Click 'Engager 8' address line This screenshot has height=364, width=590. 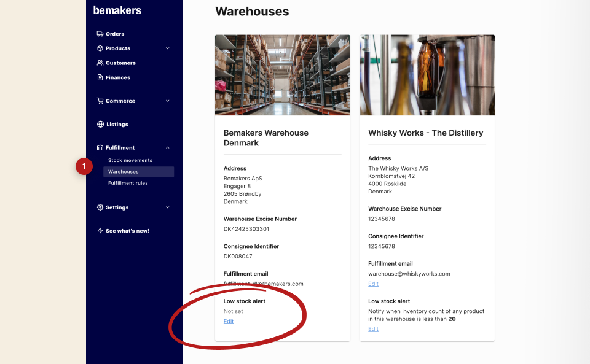[x=237, y=187]
